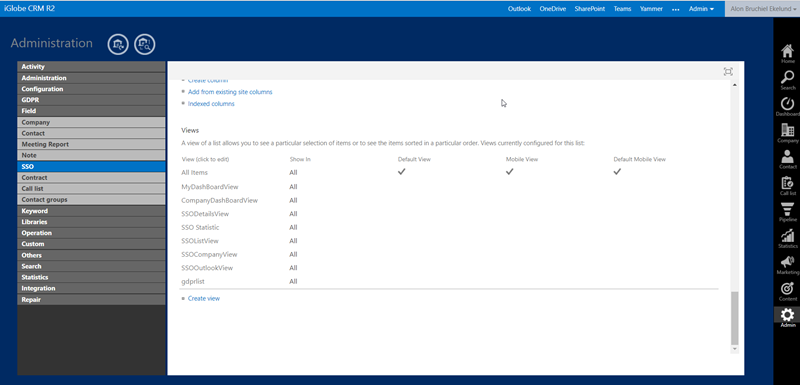Image resolution: width=800 pixels, height=385 pixels.
Task: Select Company under Field
Action: (91, 122)
